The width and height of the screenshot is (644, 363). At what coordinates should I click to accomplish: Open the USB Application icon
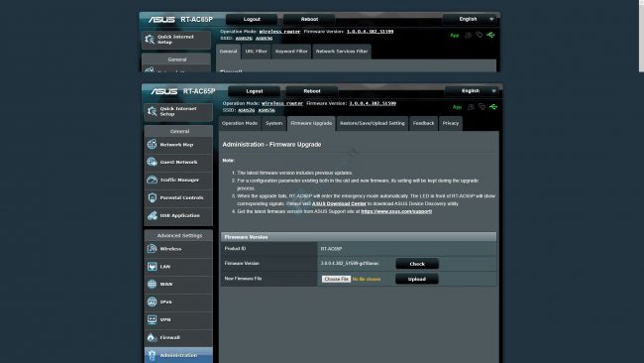point(152,215)
